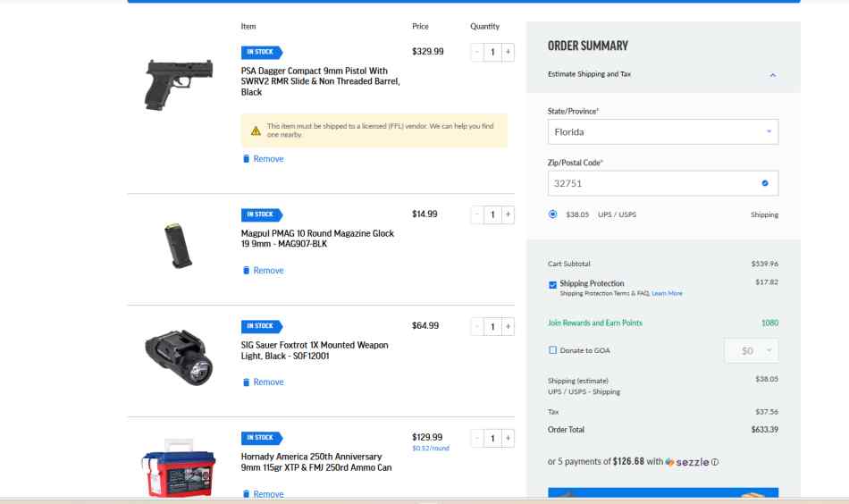Screen dimensions: 849x504
Task: Click quantity field for SIG Sauer light
Action: click(492, 326)
